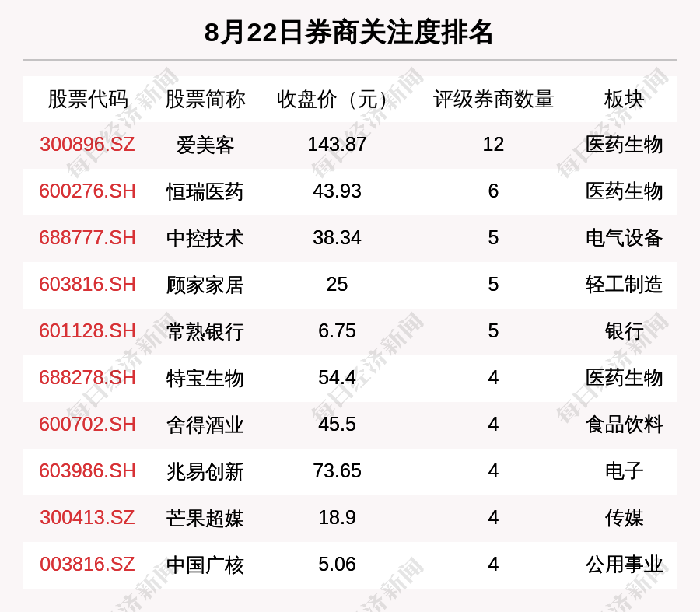700x612 pixels.
Task: Click stock code 603816.SH
Action: click(x=87, y=285)
